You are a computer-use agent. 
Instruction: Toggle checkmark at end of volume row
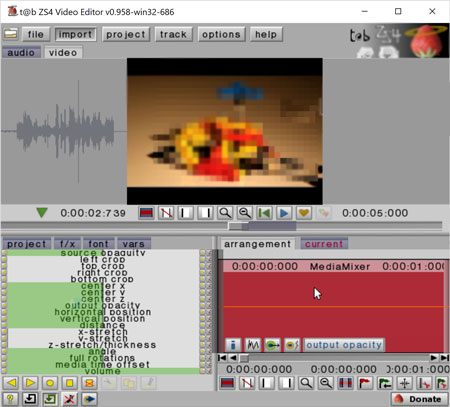click(x=209, y=371)
